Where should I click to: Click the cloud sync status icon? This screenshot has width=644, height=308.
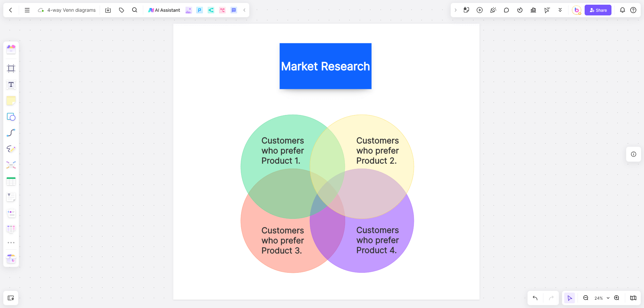click(x=41, y=10)
